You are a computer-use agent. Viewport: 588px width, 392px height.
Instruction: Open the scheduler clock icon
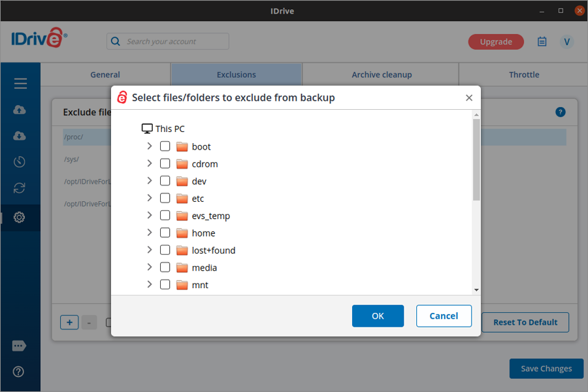click(x=20, y=162)
